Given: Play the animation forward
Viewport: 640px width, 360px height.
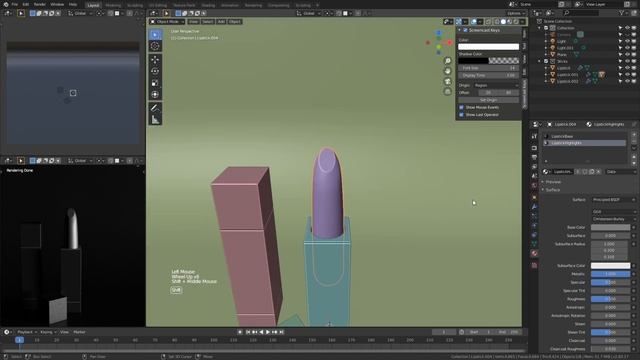Looking at the screenshot, I should 268,332.
